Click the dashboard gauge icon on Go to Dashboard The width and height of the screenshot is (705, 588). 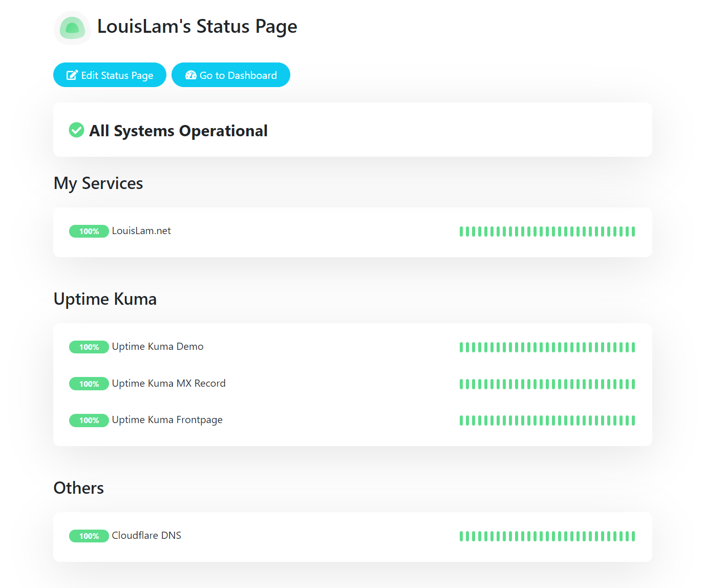(190, 75)
